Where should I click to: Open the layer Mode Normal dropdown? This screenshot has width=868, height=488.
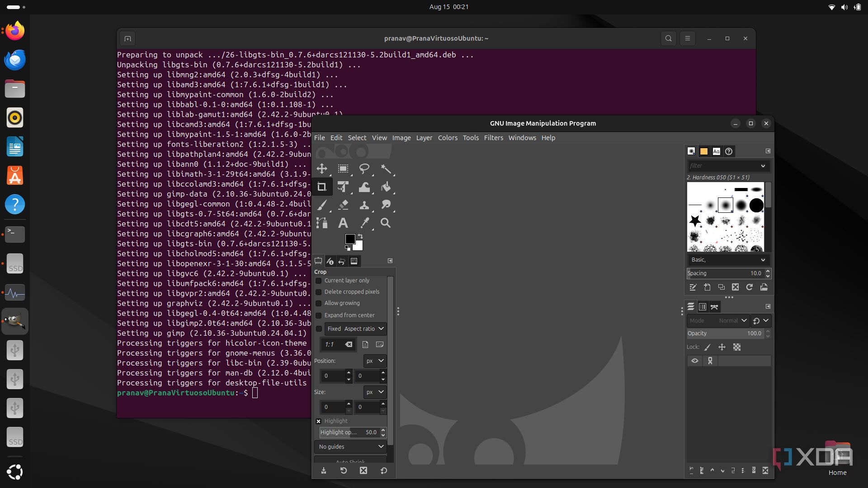point(718,321)
